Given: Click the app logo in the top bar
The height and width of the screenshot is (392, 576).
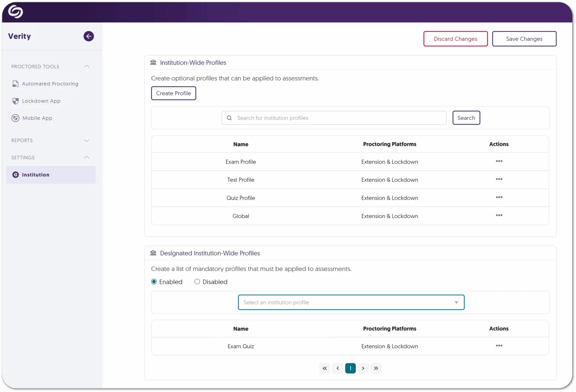Looking at the screenshot, I should click(x=16, y=11).
